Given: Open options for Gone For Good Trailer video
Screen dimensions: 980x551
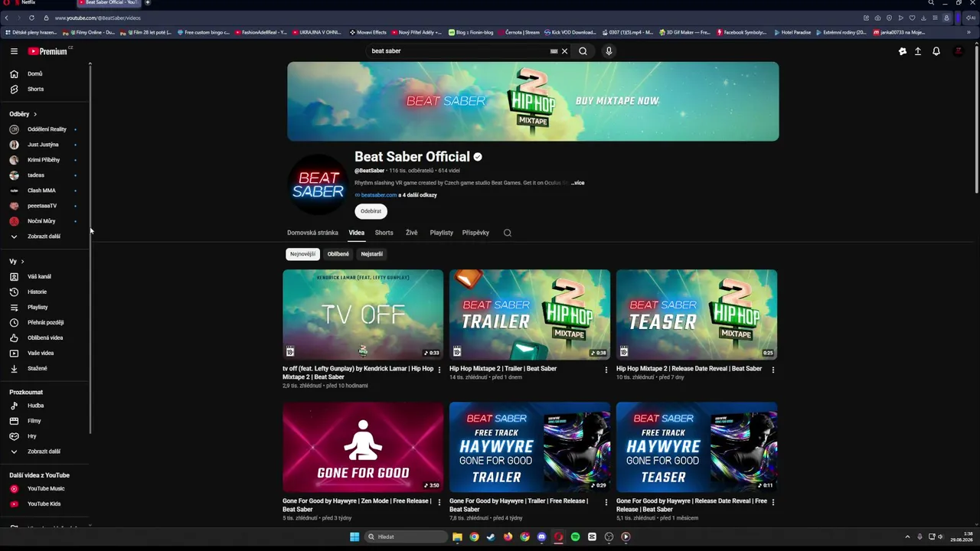Looking at the screenshot, I should [606, 503].
